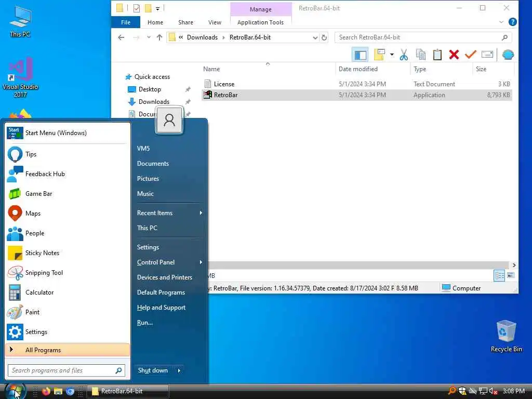Screen dimensions: 532x399
Task: Switch to the View ribbon tab
Action: tap(215, 22)
